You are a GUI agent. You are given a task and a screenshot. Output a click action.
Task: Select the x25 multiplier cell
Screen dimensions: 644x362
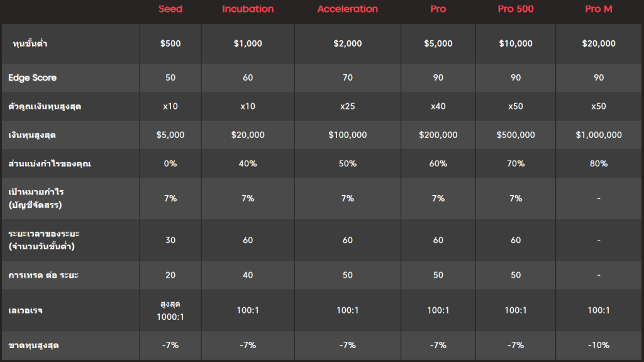tap(347, 106)
